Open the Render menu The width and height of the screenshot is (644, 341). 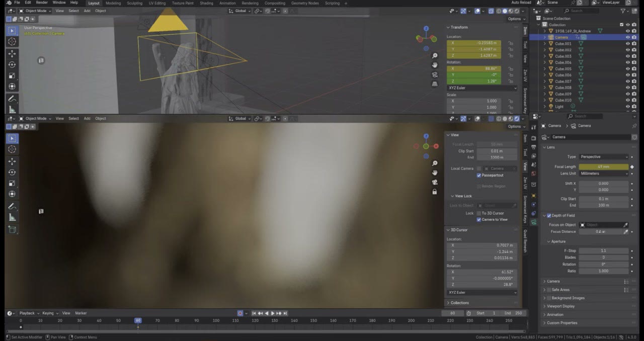[x=42, y=3]
